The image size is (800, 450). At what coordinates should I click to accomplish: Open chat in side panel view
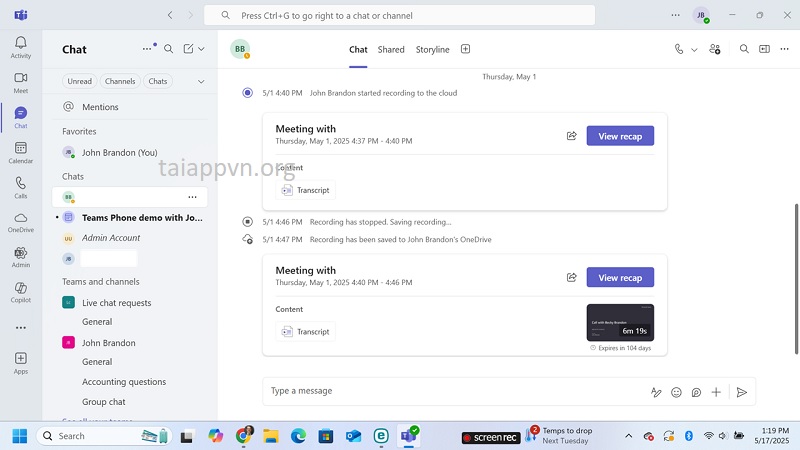point(764,49)
